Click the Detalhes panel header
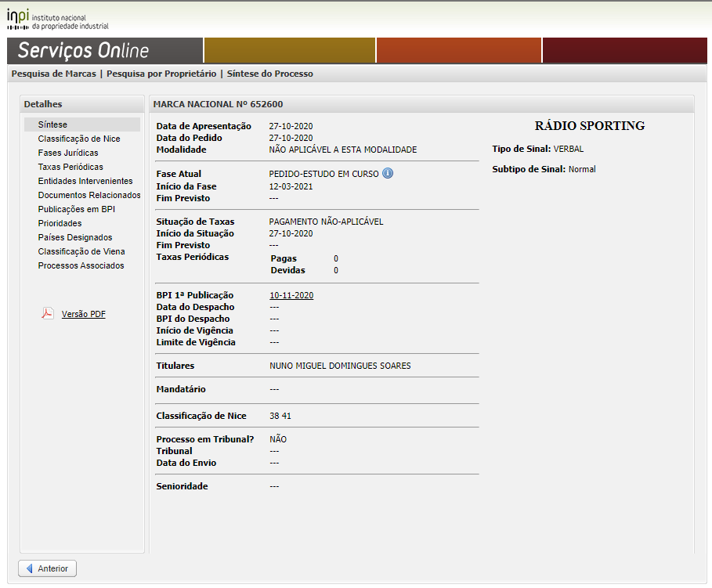Viewport: 712px width, 588px height. point(82,104)
